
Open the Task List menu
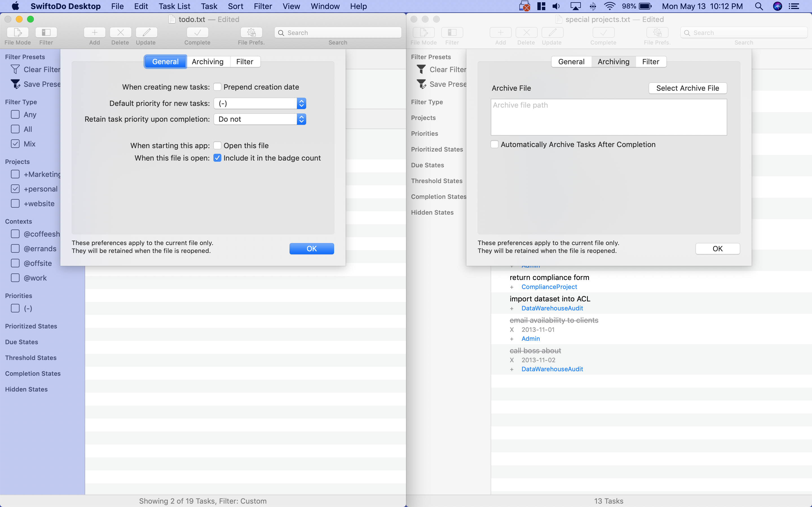[174, 6]
